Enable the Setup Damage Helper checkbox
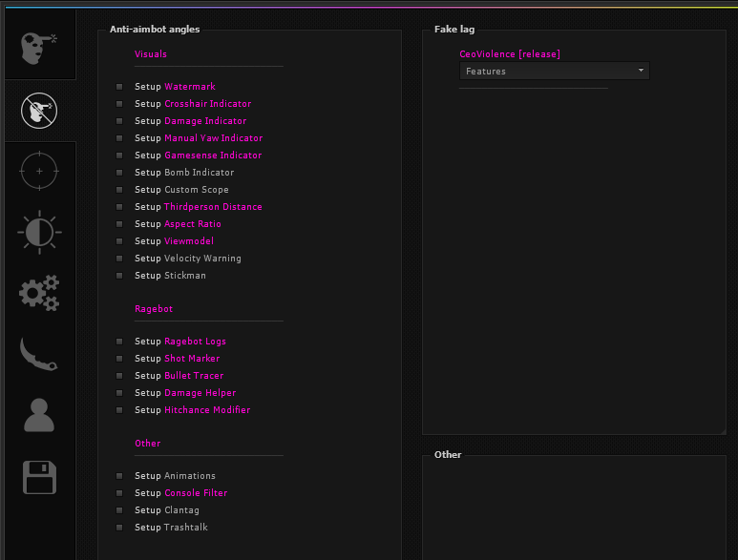738x560 pixels. pyautogui.click(x=119, y=393)
